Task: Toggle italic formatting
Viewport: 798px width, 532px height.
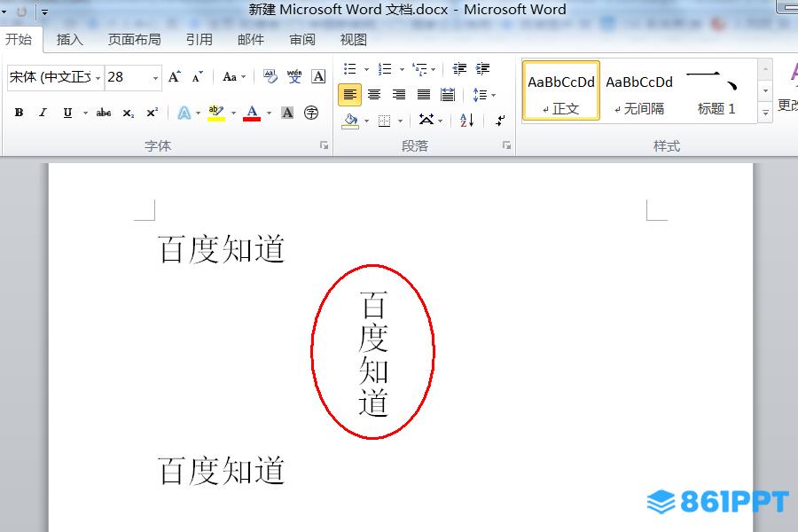Action: 43,113
